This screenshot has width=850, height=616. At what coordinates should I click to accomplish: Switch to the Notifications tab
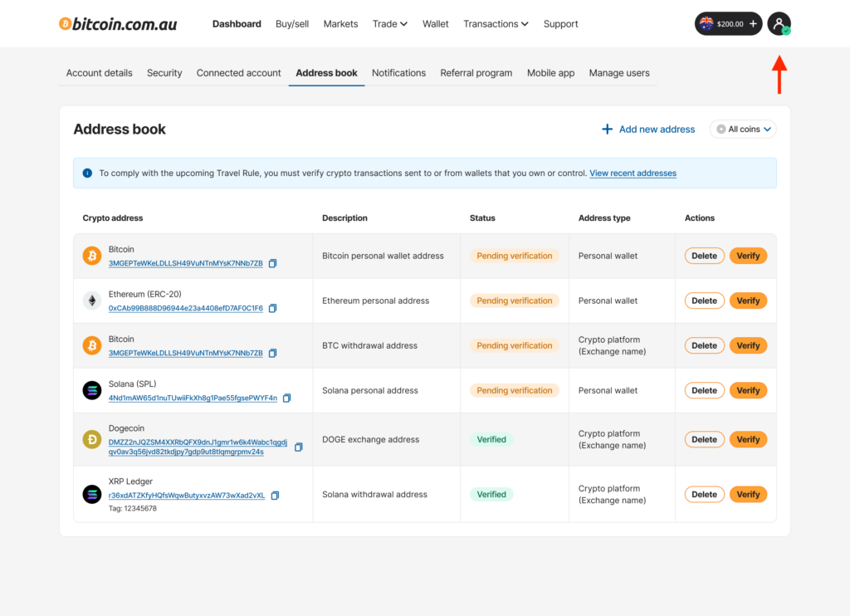(398, 73)
